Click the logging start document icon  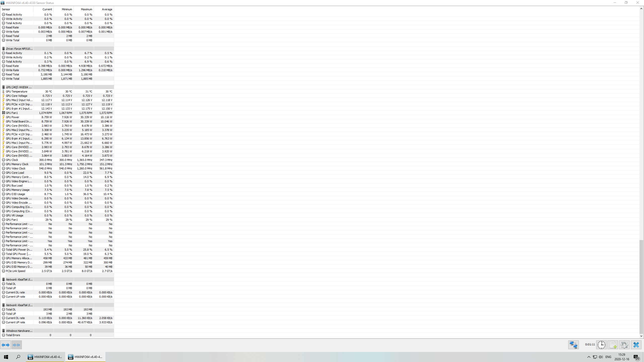pyautogui.click(x=613, y=345)
